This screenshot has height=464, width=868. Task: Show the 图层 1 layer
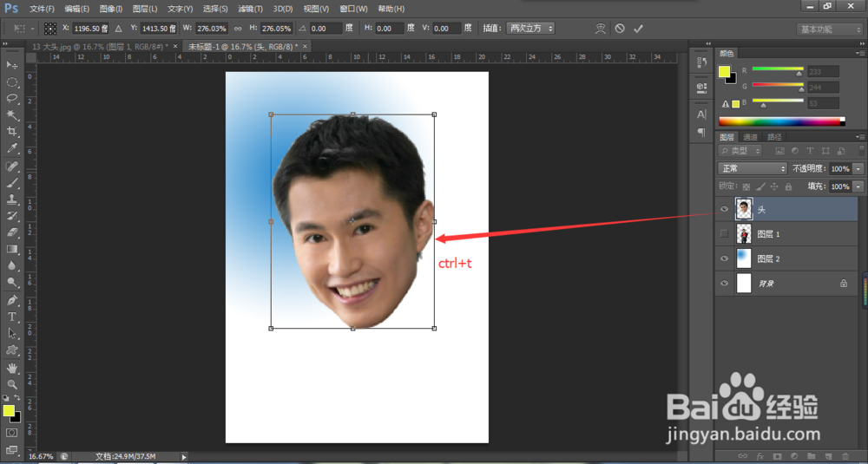(x=724, y=234)
